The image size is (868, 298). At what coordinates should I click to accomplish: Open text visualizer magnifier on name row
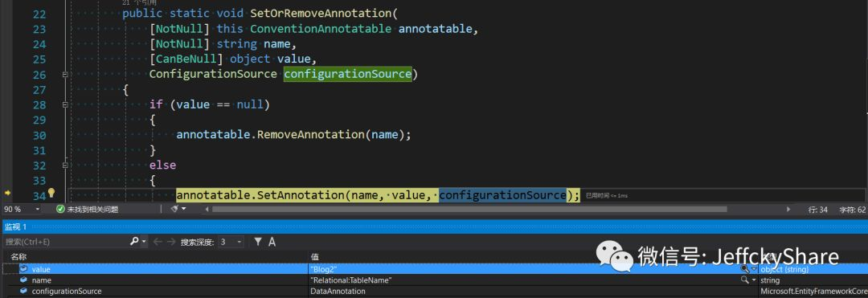pyautogui.click(x=746, y=280)
